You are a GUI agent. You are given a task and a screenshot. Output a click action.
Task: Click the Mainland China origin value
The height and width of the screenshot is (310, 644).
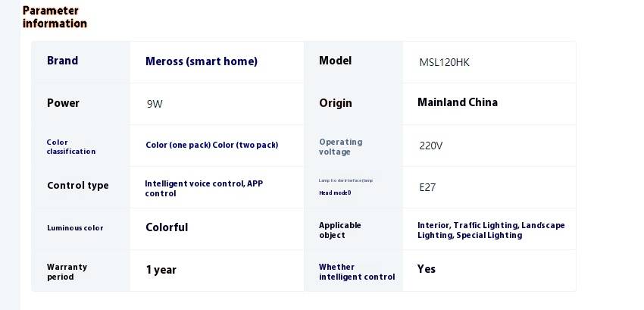[x=458, y=102]
